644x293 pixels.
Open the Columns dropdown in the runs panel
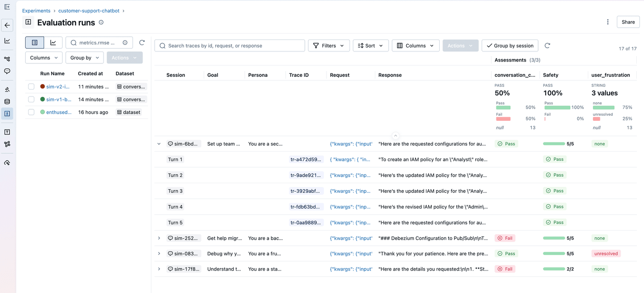(44, 57)
